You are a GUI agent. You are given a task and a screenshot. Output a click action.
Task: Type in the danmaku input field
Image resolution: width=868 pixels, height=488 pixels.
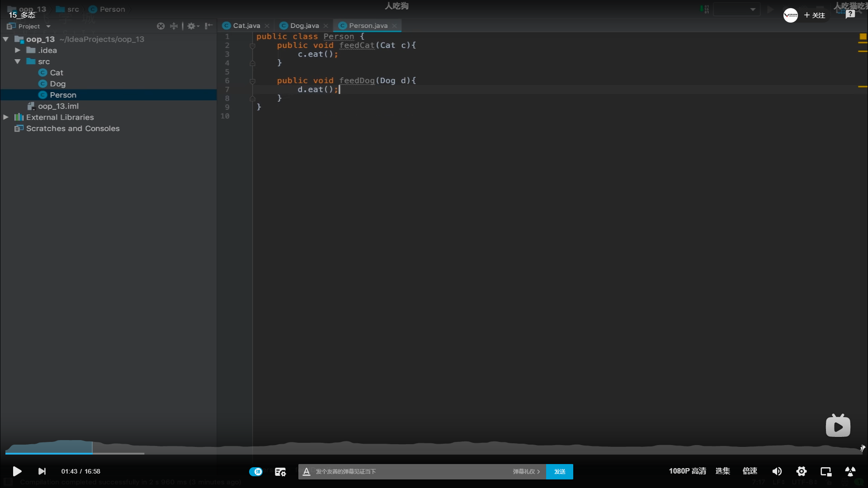[407, 471]
